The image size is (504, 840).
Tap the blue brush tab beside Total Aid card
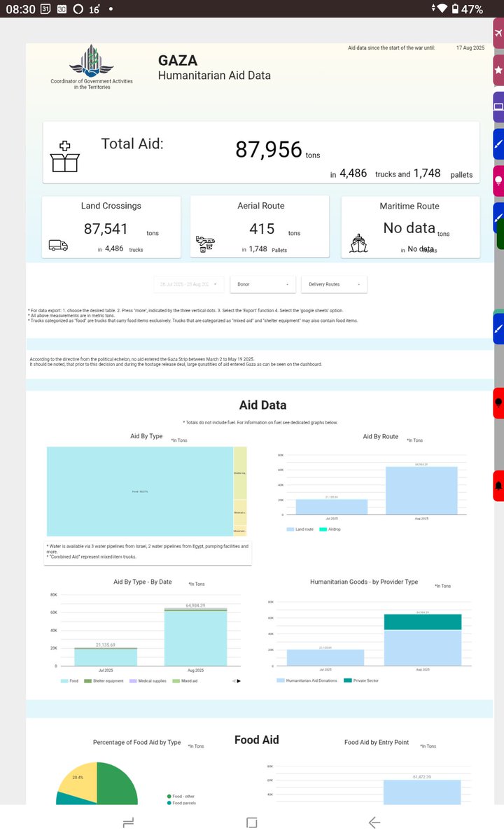[x=498, y=143]
